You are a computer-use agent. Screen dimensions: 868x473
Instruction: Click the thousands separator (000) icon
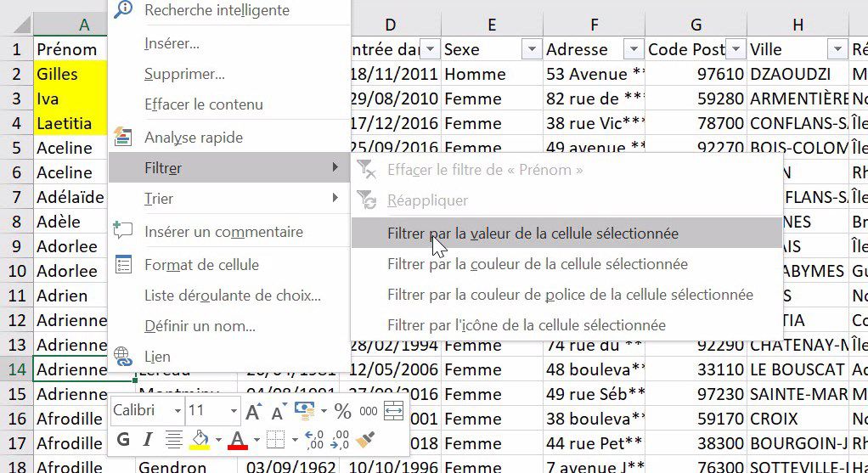[x=369, y=412]
